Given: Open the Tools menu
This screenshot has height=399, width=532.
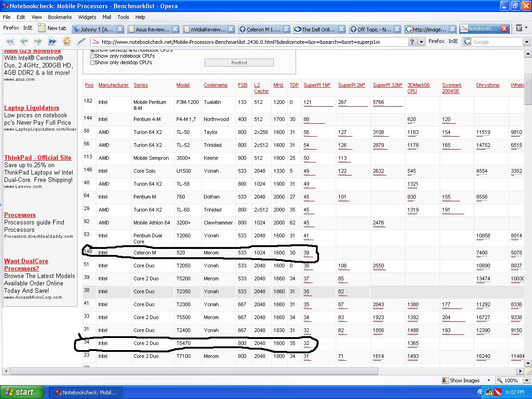Looking at the screenshot, I should 123,17.
